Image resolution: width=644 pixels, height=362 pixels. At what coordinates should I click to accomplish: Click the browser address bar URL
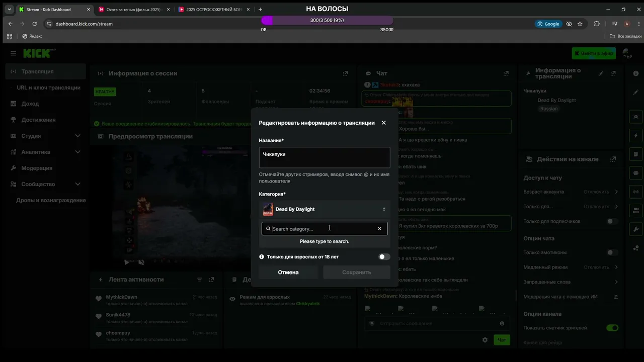(84, 24)
